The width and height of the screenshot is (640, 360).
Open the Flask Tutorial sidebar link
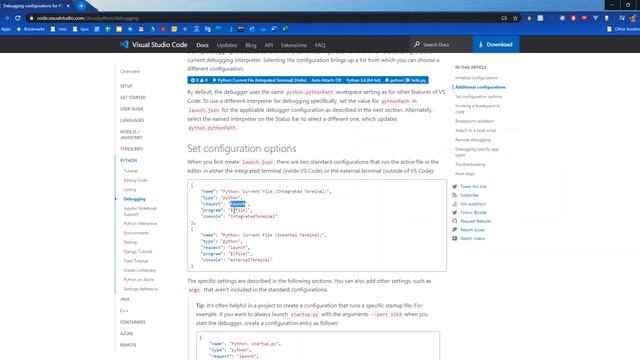coord(136,261)
